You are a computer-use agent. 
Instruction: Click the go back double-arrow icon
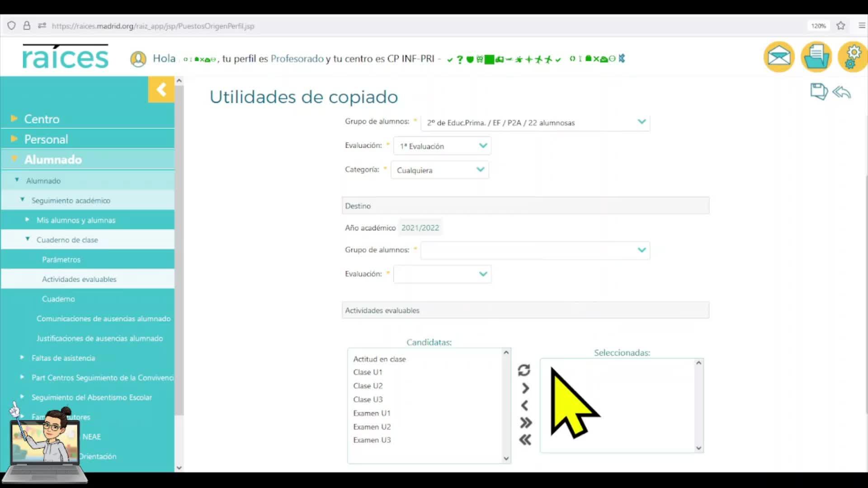pos(842,92)
